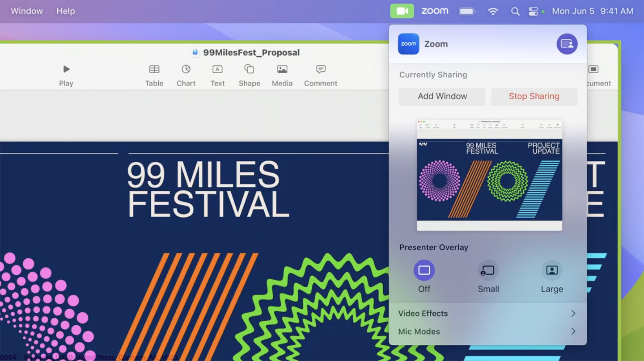Click the Zoom app icon in panel header
Image resolution: width=644 pixels, height=361 pixels.
click(408, 44)
